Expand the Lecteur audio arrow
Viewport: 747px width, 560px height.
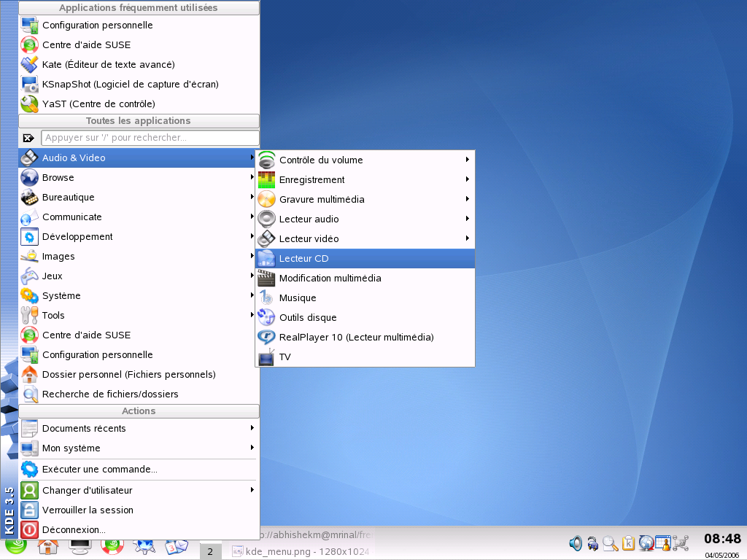coord(468,219)
